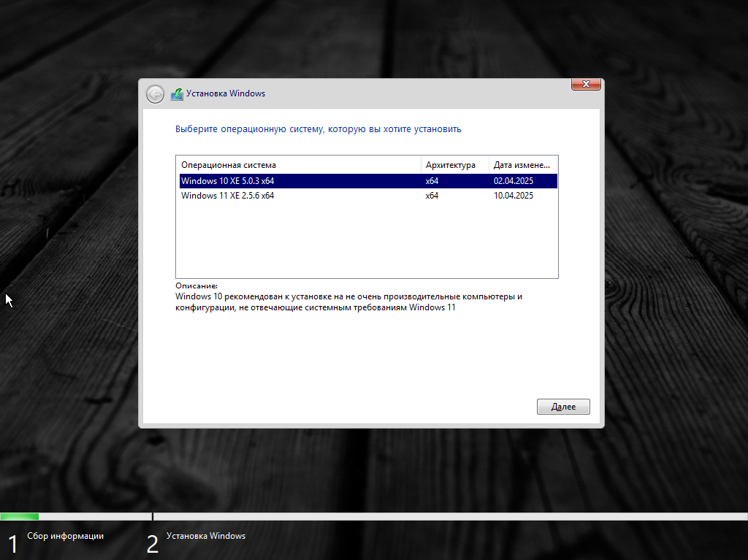This screenshot has width=748, height=560.
Task: Click the Windows setup icon in title bar
Action: [x=177, y=94]
